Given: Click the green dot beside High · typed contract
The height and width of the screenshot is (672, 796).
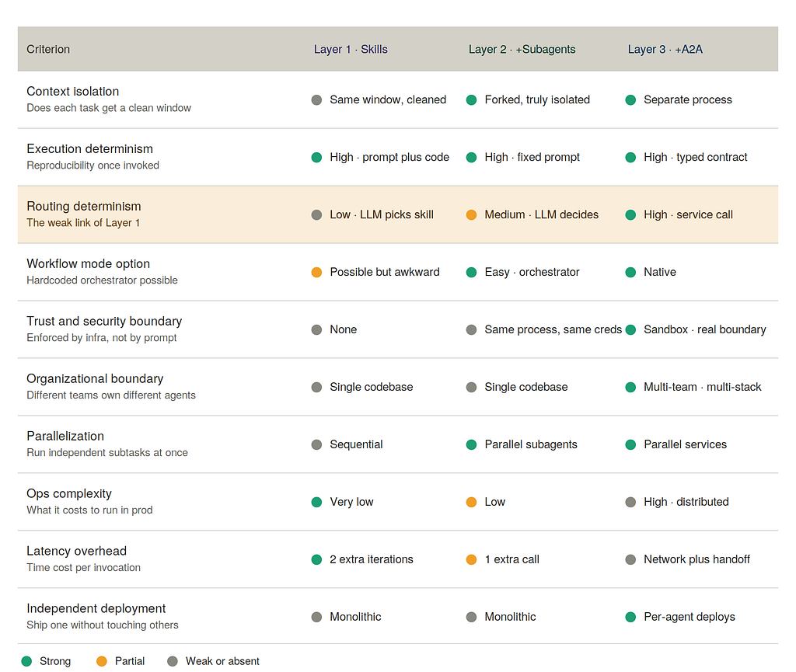Looking at the screenshot, I should tap(630, 157).
